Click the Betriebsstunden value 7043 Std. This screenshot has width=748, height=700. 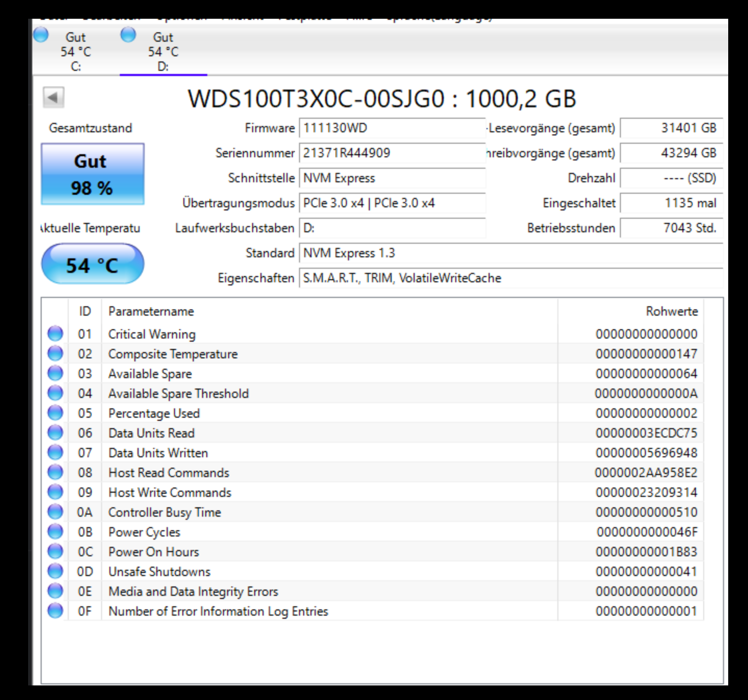(671, 228)
